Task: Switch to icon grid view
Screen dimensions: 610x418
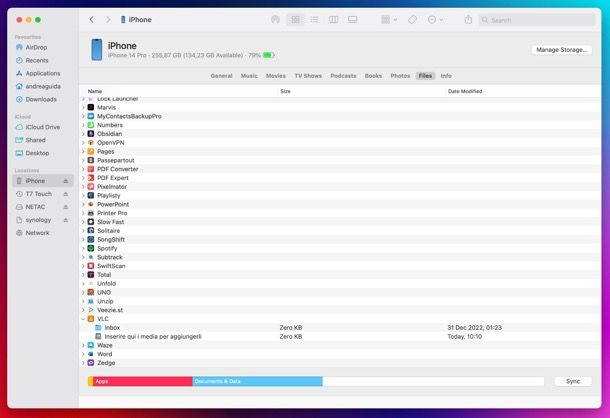Action: (295, 19)
